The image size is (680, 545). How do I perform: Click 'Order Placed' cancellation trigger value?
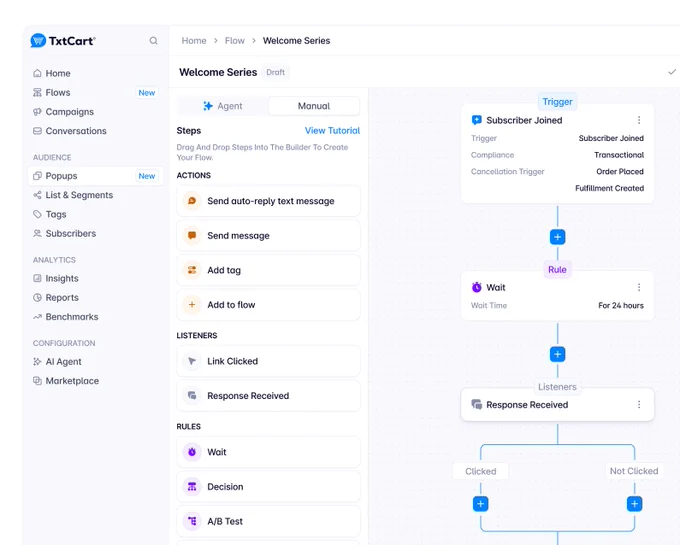coord(620,172)
